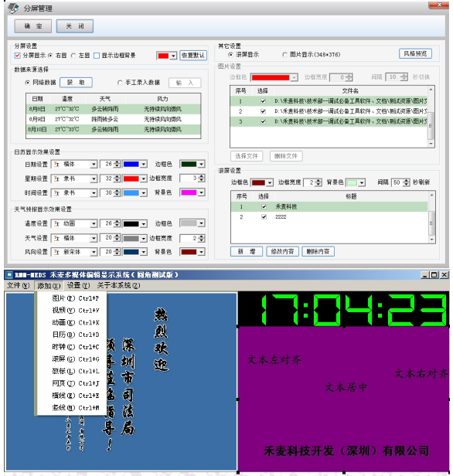The width and height of the screenshot is (453, 476).
Task: Choose 时钟 Ctrl+C from the 添加 menu
Action: click(x=76, y=347)
